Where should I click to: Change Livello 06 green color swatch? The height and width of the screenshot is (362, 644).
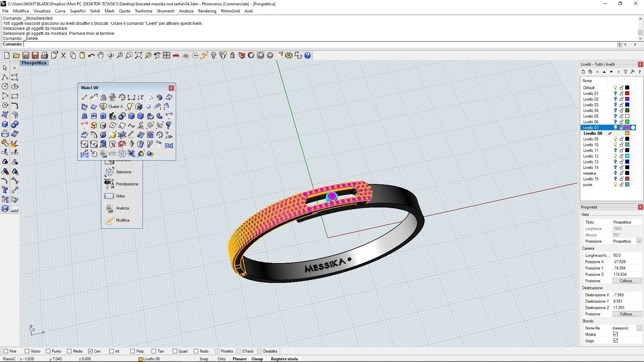(x=627, y=122)
